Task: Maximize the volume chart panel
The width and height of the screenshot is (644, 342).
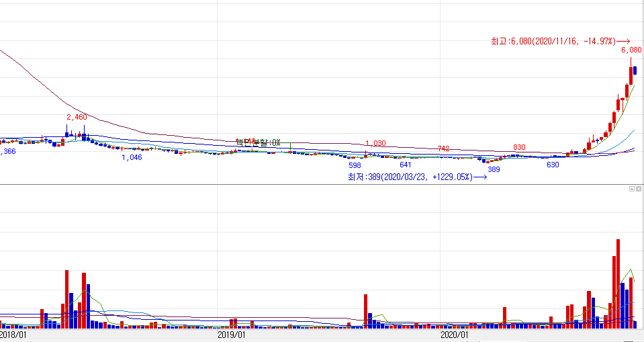Action: [632, 189]
